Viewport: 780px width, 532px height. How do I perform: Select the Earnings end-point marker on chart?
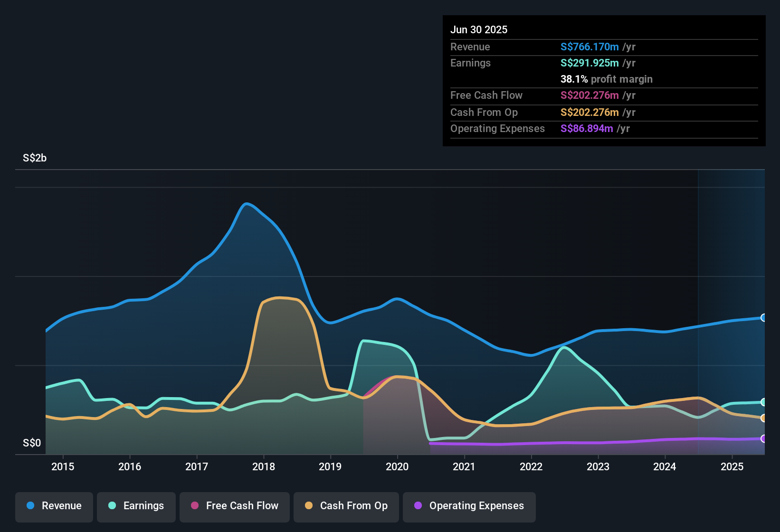pyautogui.click(x=764, y=402)
